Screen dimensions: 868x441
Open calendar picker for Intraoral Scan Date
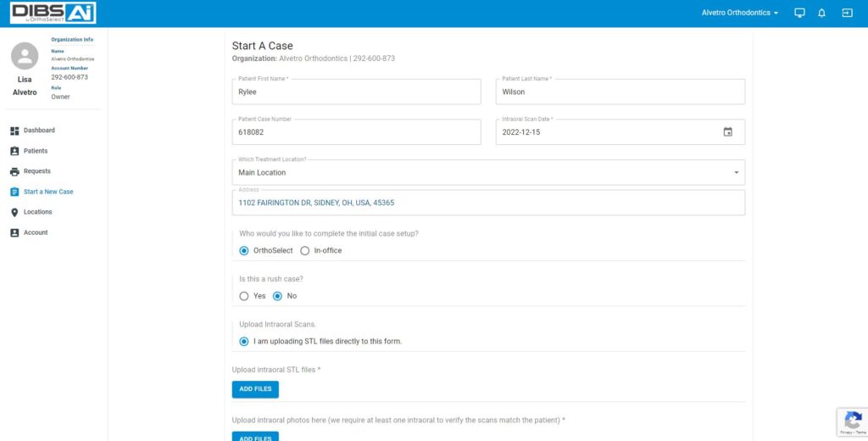coord(727,132)
